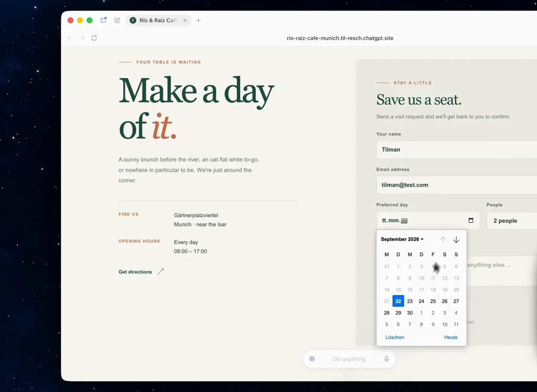Select the Río & Raíz Café browser tab
This screenshot has width=537, height=392.
tap(158, 20)
